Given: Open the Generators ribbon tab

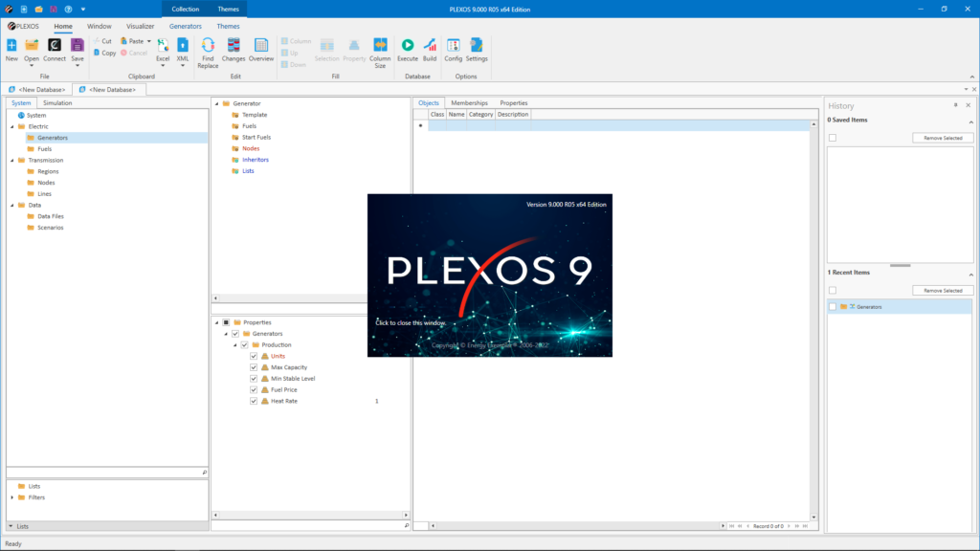Looking at the screenshot, I should coord(185,26).
